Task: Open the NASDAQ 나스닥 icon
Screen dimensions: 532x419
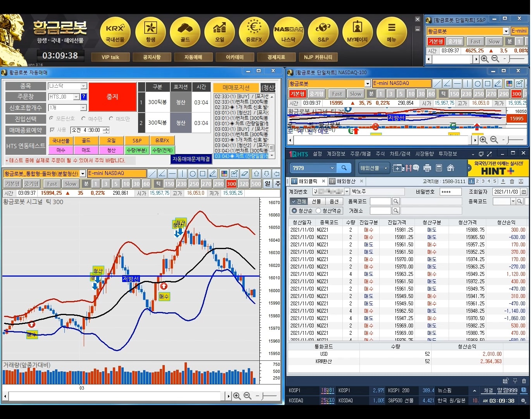Action: click(x=288, y=32)
